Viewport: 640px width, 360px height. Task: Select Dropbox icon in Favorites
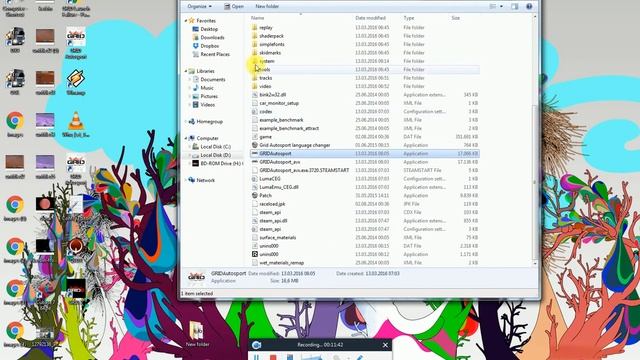click(196, 46)
